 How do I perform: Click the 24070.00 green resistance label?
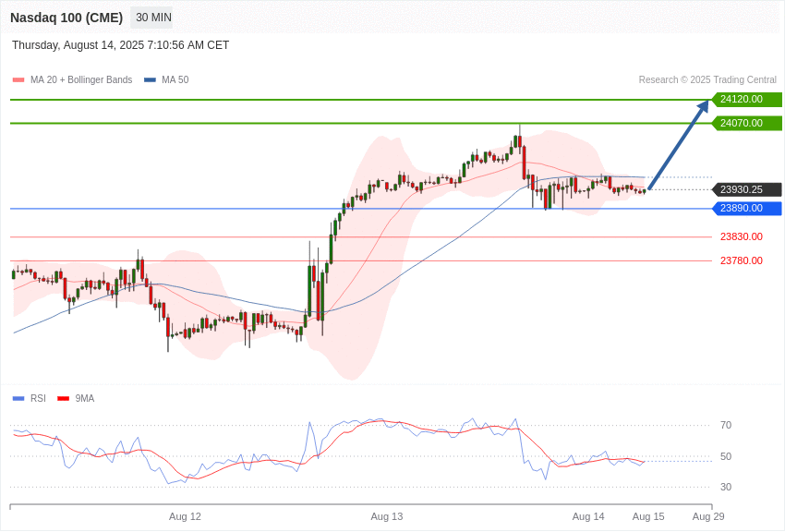click(746, 123)
